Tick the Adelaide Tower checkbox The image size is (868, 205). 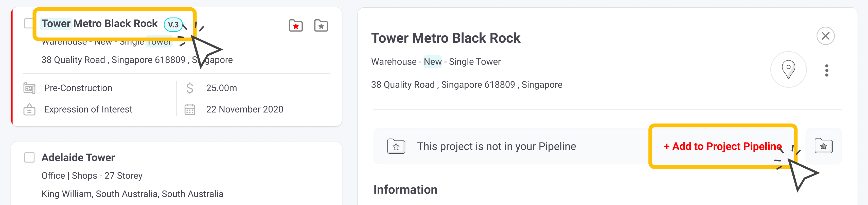coord(29,157)
